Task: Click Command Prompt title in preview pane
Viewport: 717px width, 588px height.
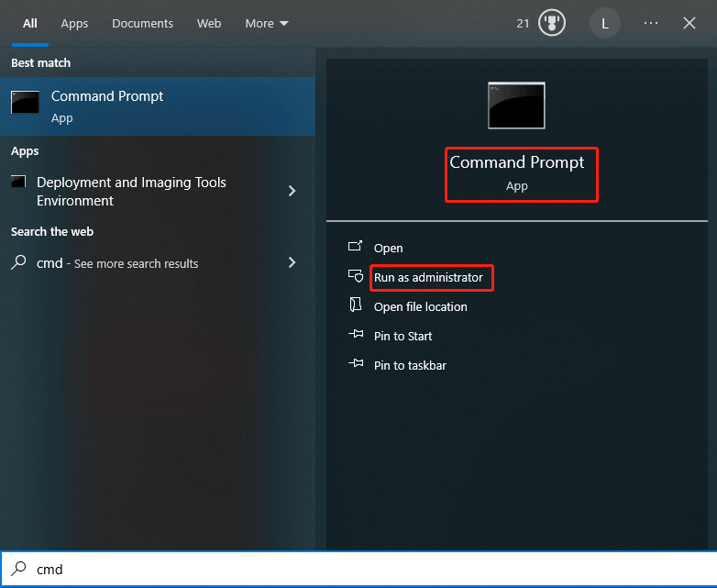Action: tap(517, 162)
